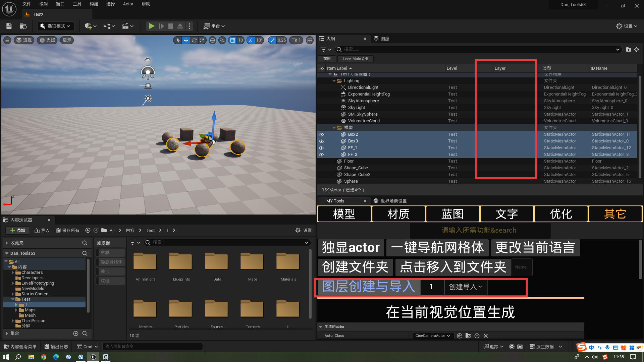The image size is (644, 362).
Task: Save the current level with the disk icon
Action: point(9,26)
